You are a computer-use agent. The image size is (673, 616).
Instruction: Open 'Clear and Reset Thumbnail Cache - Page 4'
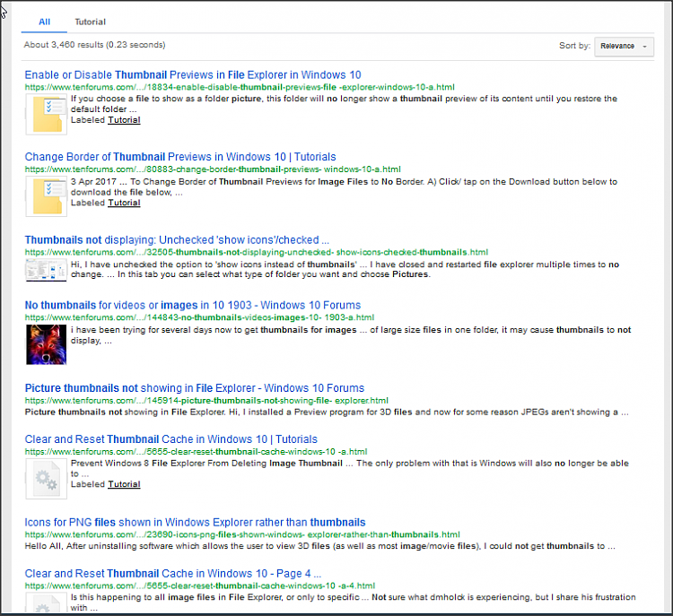click(x=173, y=573)
